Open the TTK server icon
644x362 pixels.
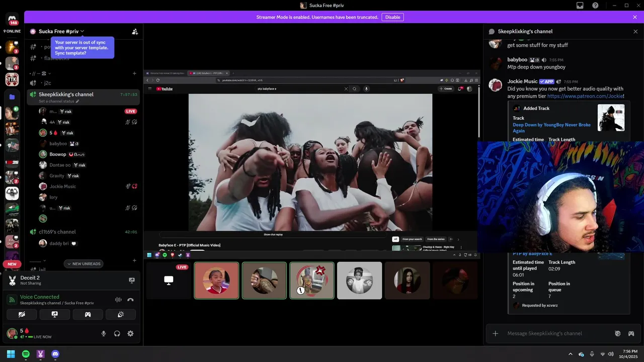click(12, 79)
